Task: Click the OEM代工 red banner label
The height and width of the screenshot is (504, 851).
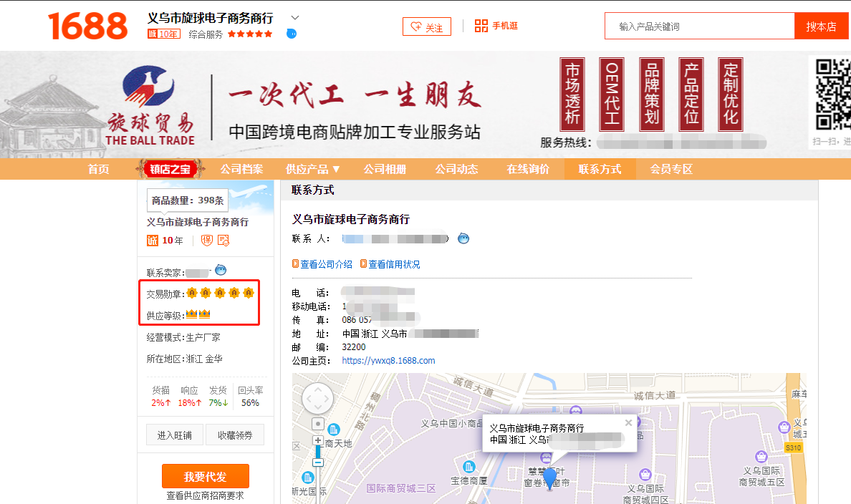Action: (x=612, y=94)
